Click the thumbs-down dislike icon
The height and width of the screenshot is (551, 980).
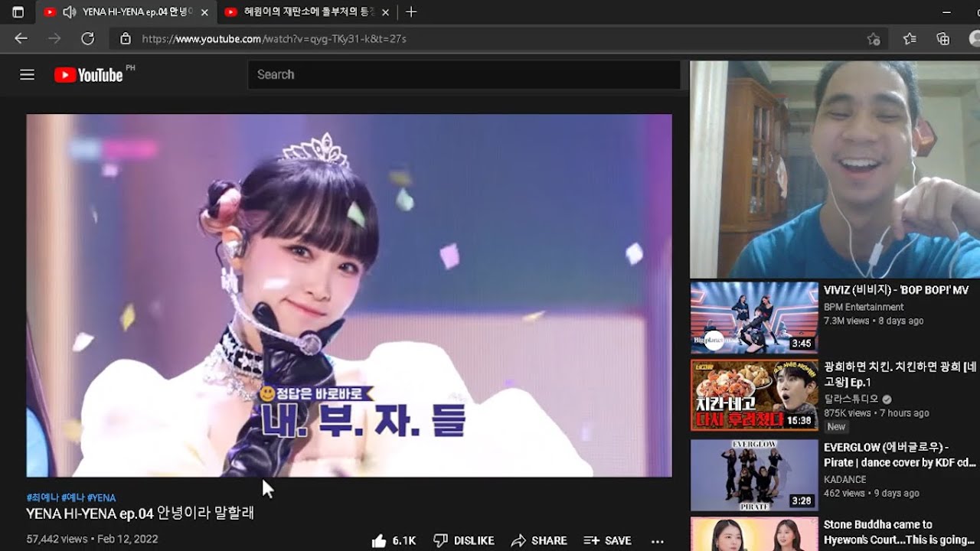(440, 541)
